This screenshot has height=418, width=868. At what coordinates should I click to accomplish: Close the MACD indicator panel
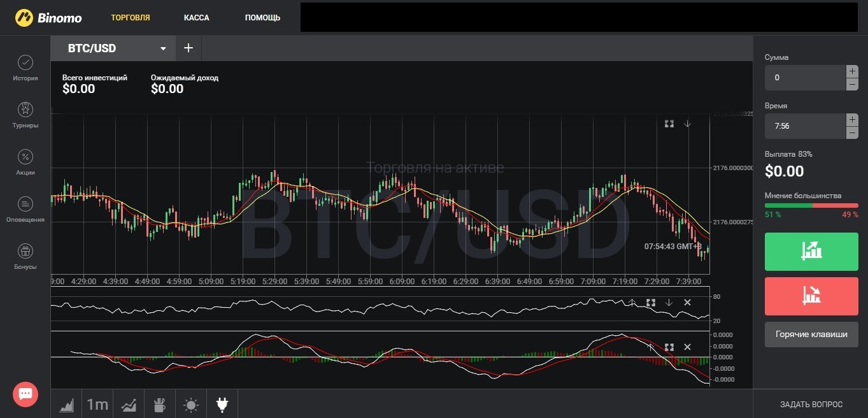(687, 347)
